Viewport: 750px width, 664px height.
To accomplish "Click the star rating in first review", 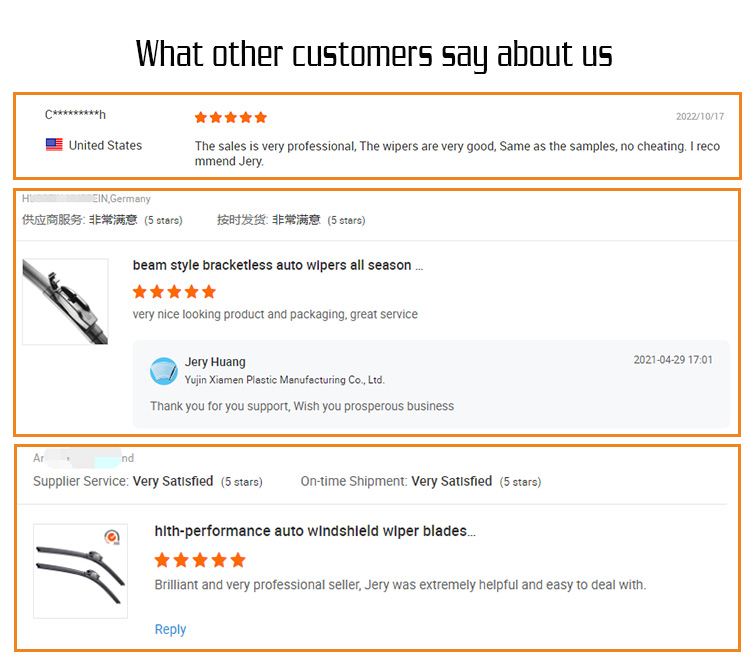I will 231,117.
